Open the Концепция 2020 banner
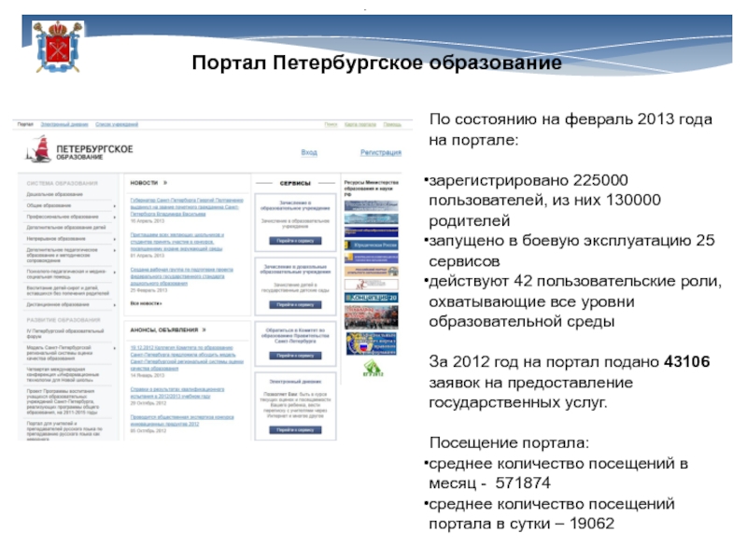Image resolution: width=747 pixels, height=560 pixels. click(x=371, y=298)
